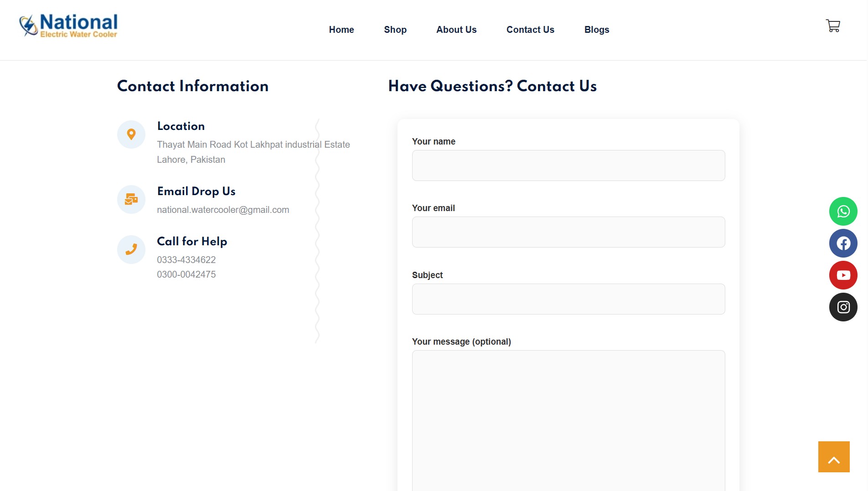Click the phone handset icon
The height and width of the screenshot is (491, 868).
pos(131,249)
